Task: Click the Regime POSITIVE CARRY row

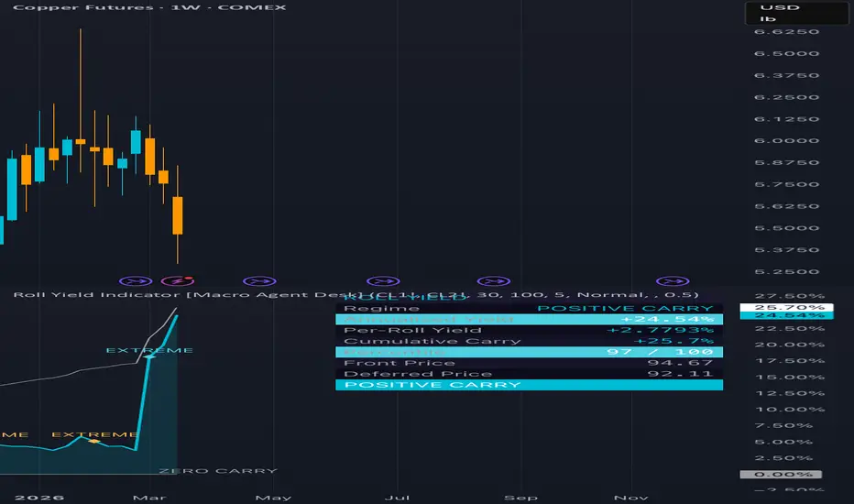Action: click(x=530, y=309)
